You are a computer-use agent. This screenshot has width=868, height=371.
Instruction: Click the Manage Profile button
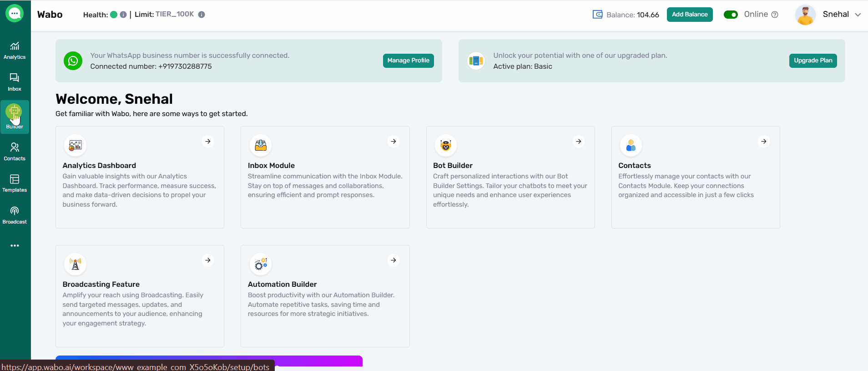(x=408, y=61)
